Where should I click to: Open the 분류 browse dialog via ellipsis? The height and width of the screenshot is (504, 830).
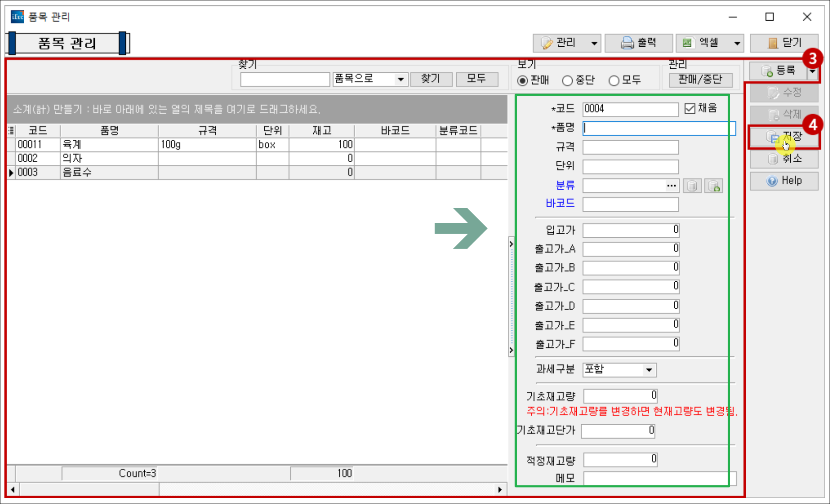coord(671,186)
